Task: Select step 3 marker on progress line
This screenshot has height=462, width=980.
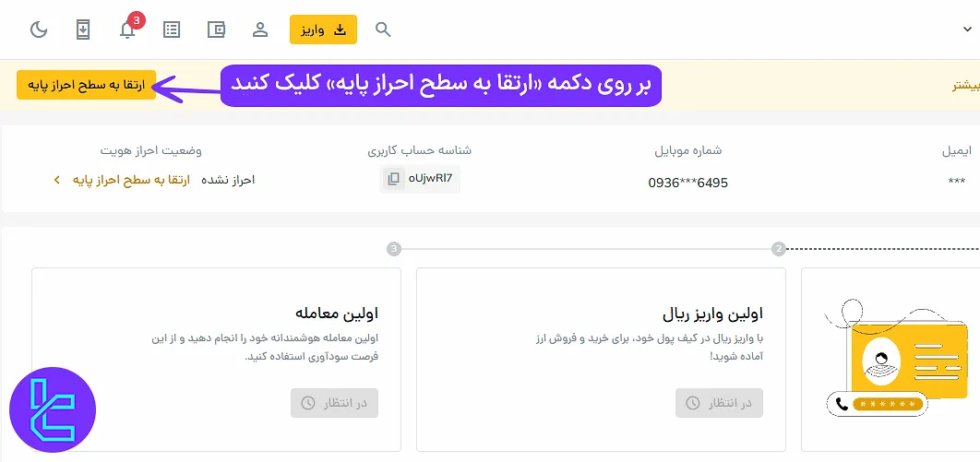Action: click(394, 249)
